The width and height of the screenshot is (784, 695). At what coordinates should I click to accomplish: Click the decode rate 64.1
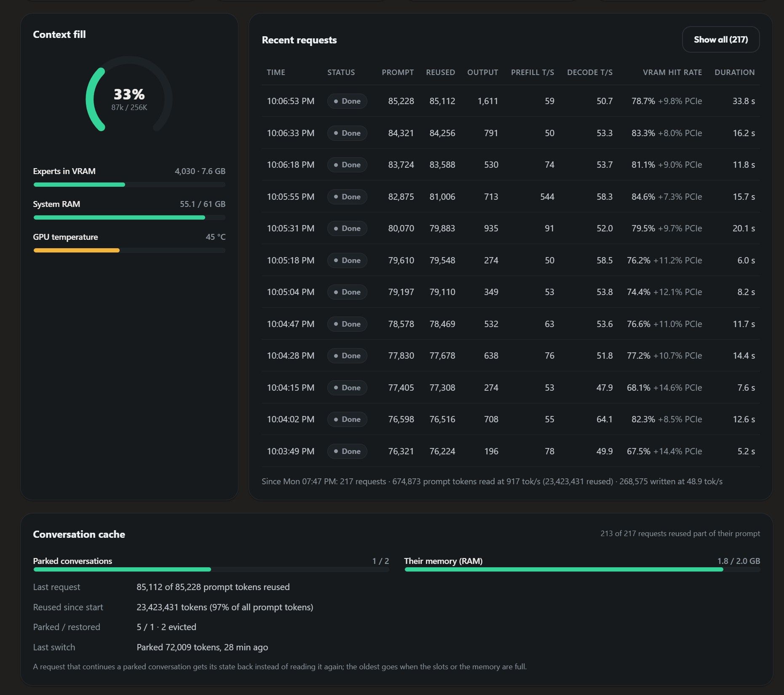[x=605, y=419]
